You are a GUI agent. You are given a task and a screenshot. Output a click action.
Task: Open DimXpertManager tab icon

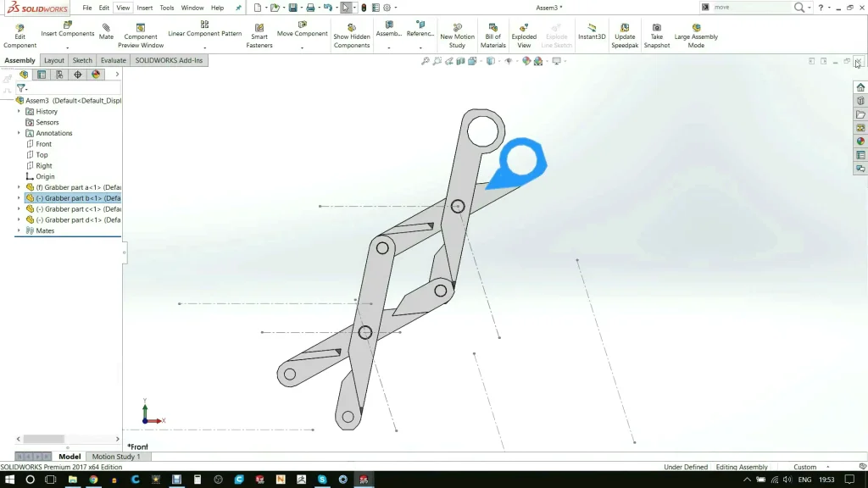(x=77, y=75)
